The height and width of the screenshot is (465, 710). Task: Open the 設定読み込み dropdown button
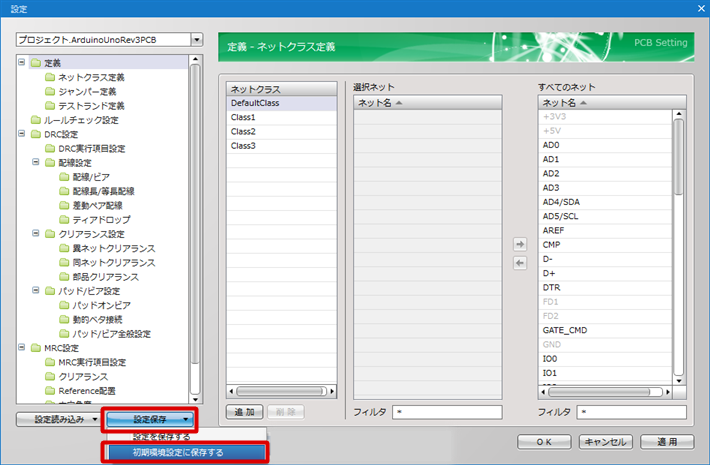[58, 419]
